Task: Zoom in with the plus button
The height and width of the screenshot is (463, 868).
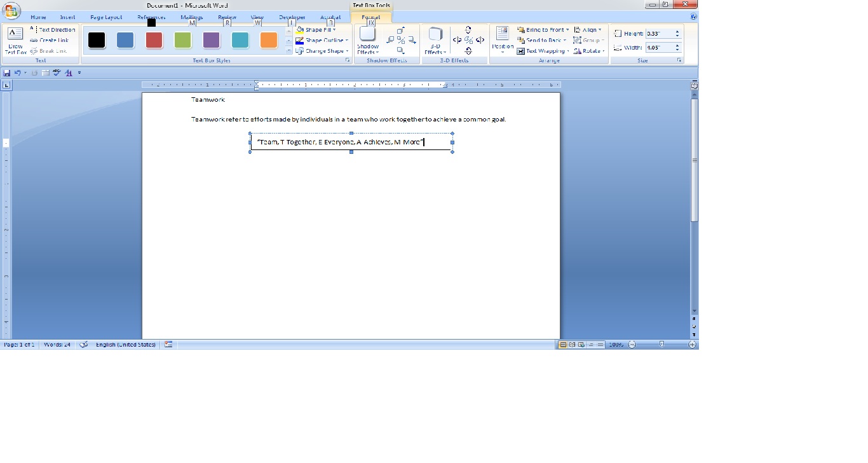Action: tap(693, 345)
